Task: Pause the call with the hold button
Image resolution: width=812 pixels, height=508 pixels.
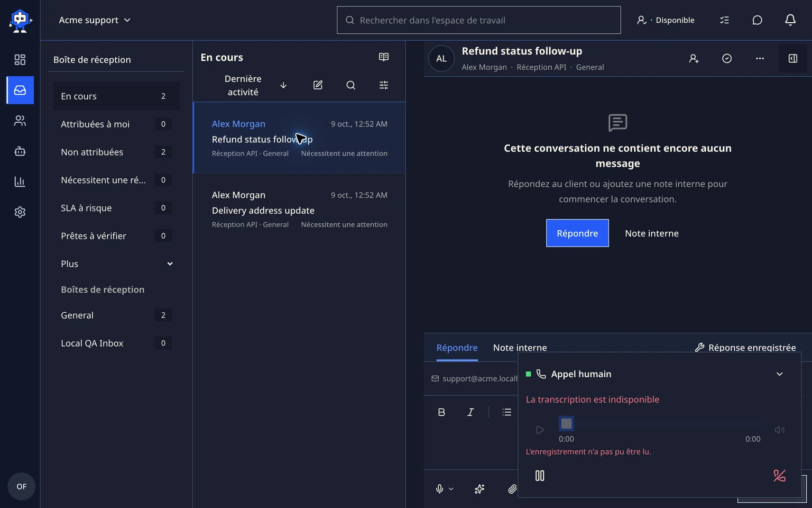Action: (x=540, y=476)
